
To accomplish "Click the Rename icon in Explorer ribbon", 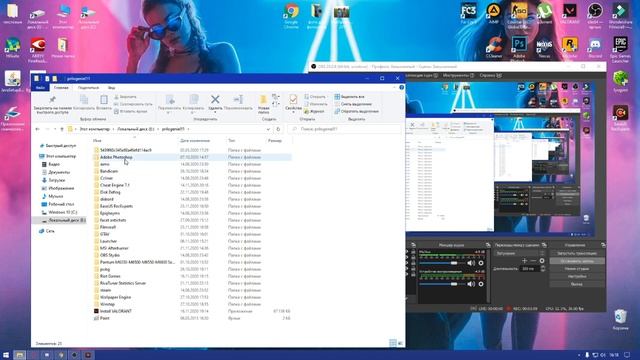I will click(238, 99).
